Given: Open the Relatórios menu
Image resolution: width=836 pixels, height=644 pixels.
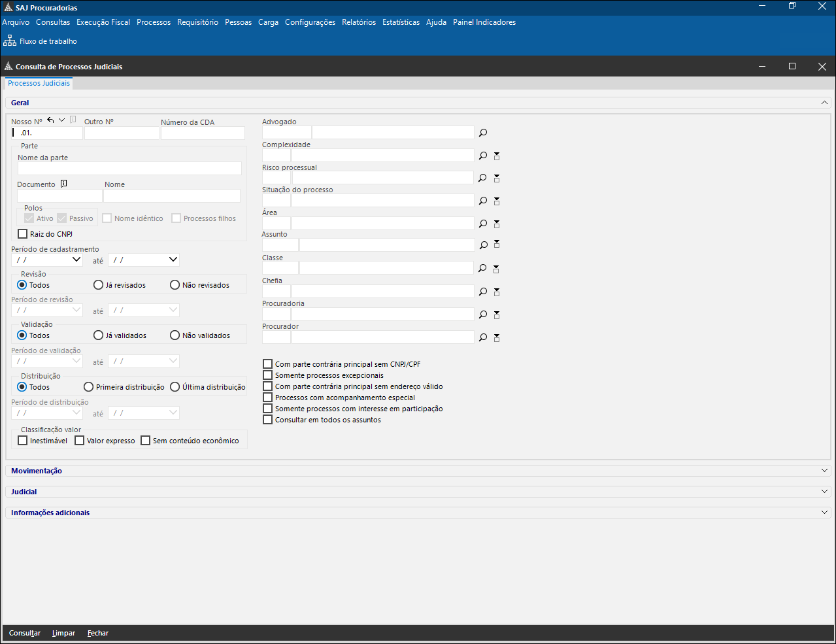Looking at the screenshot, I should [359, 22].
